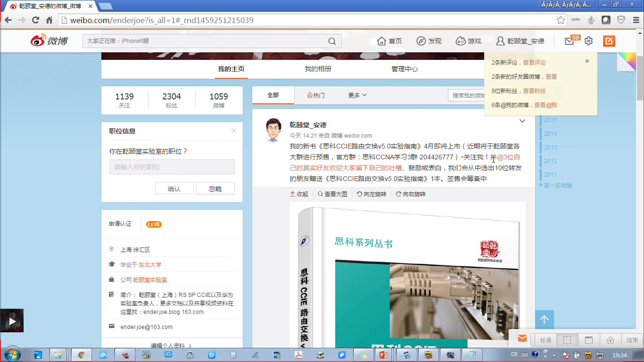The height and width of the screenshot is (362, 644).
Task: Go to 首页 home in Weibo nav
Action: pyautogui.click(x=389, y=41)
